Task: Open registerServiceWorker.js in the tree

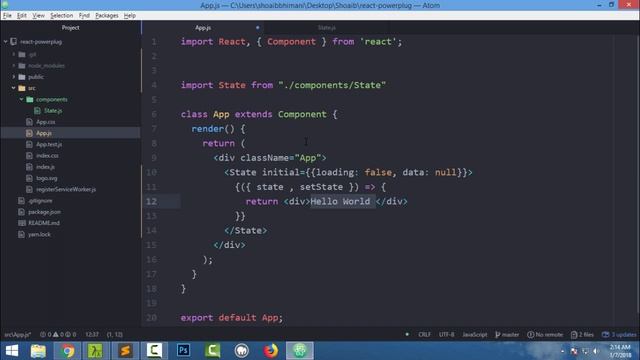Action: [66, 189]
